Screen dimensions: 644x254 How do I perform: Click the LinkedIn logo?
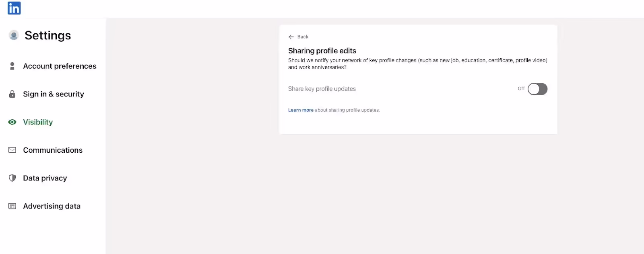(x=14, y=8)
